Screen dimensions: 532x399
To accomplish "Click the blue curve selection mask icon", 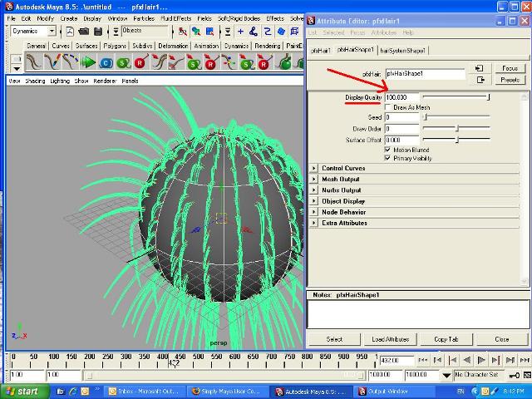I will (x=268, y=32).
